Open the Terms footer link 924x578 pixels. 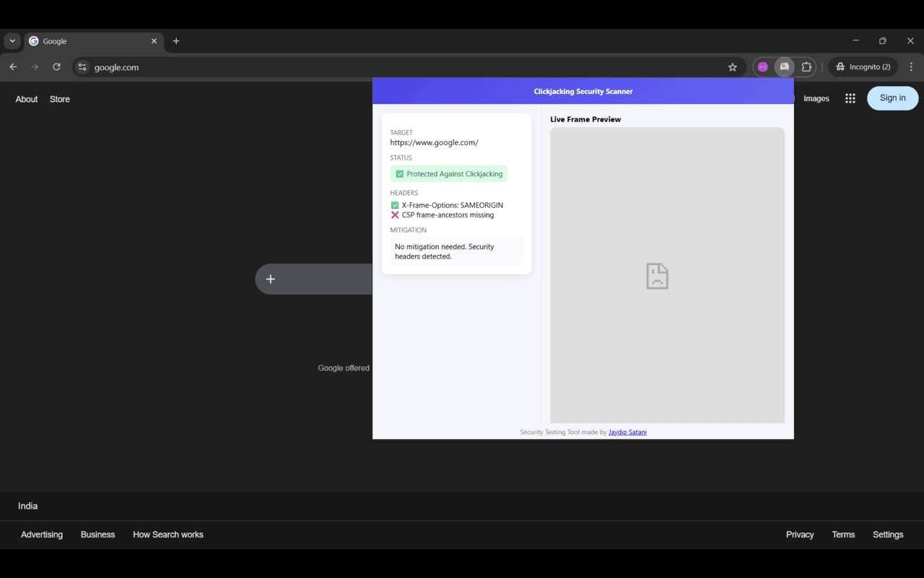[843, 535]
